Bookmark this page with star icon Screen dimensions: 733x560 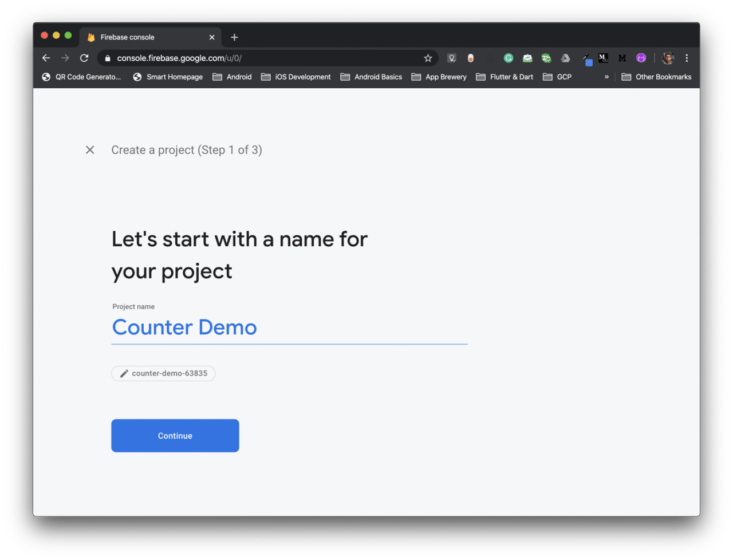428,58
